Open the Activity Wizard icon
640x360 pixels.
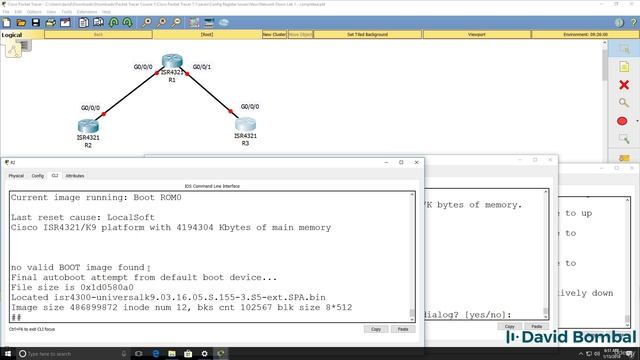pos(65,23)
